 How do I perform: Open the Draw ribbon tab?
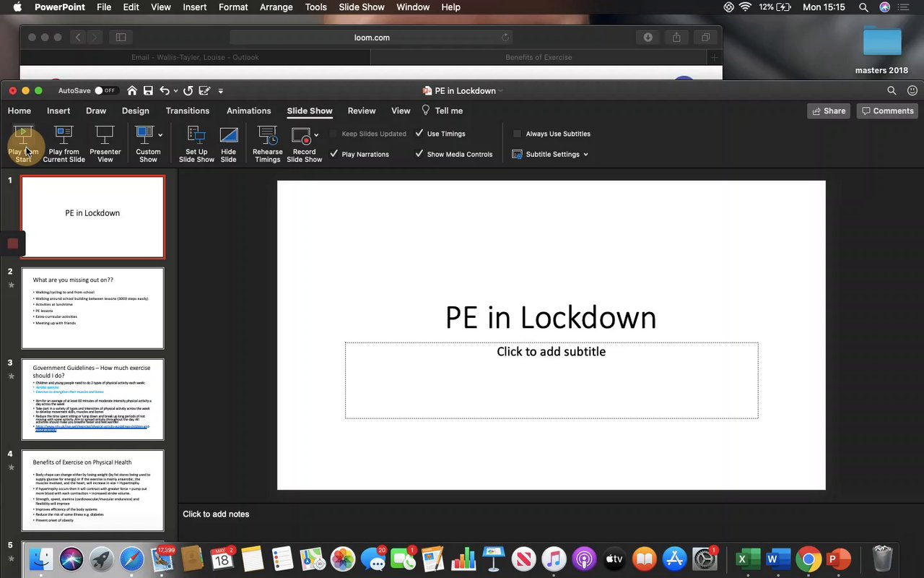click(96, 111)
